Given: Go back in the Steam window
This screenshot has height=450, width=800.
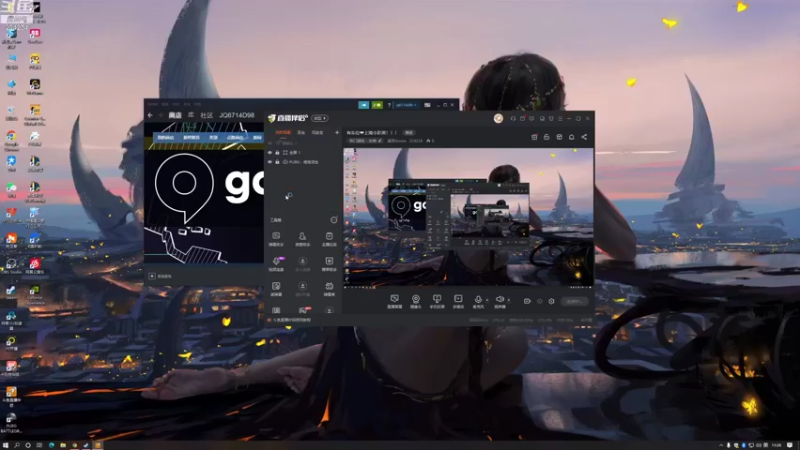Looking at the screenshot, I should tap(150, 115).
